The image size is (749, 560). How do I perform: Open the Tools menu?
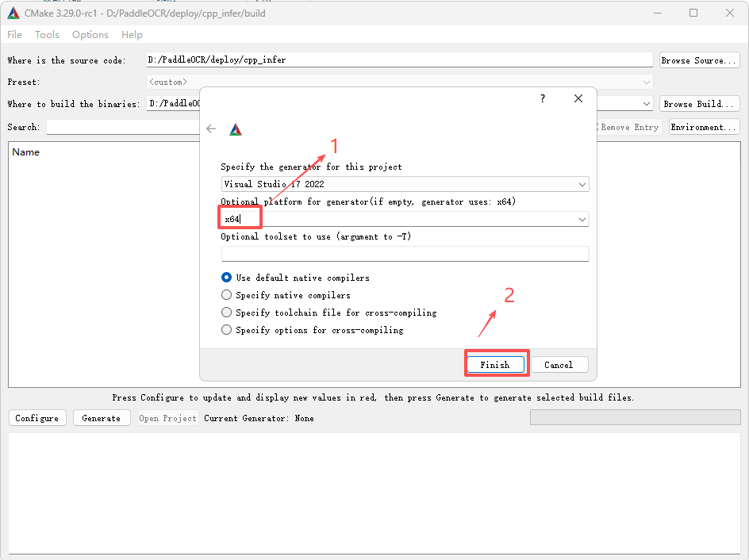(47, 35)
